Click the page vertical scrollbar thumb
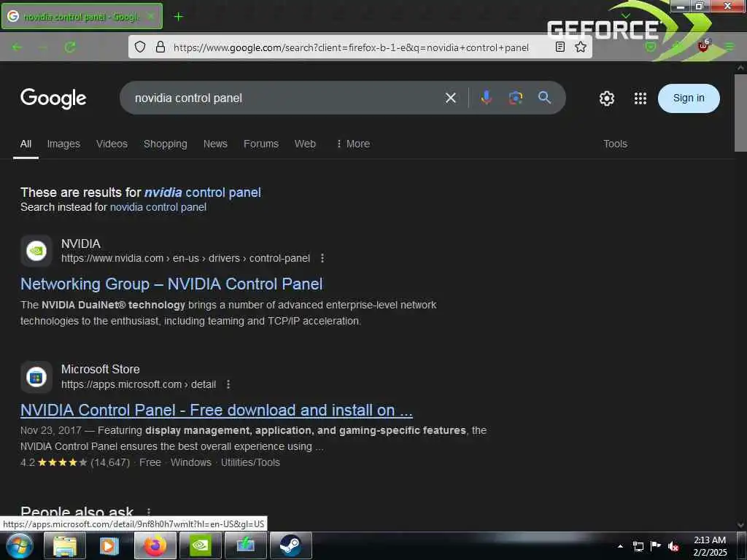 point(740,112)
